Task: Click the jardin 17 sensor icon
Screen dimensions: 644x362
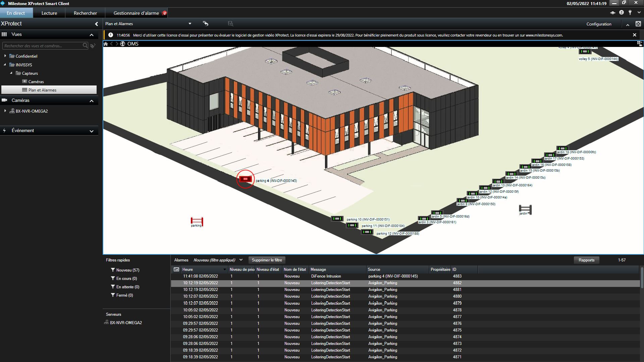Action: 550,155
